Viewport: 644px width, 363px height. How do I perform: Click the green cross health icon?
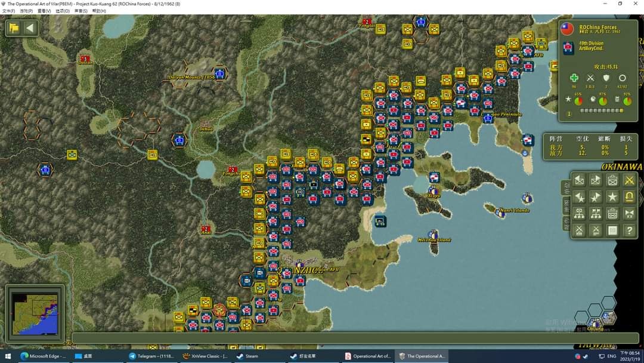tap(574, 78)
